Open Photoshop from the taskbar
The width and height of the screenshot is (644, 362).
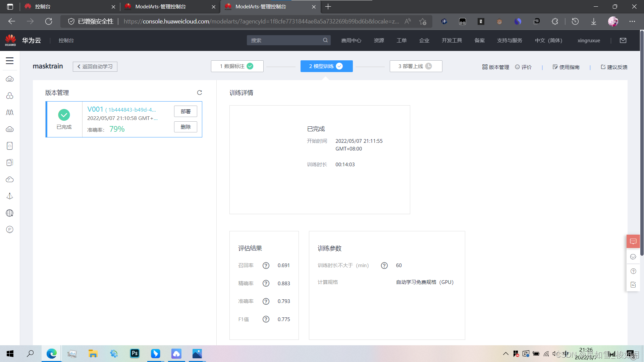click(135, 353)
